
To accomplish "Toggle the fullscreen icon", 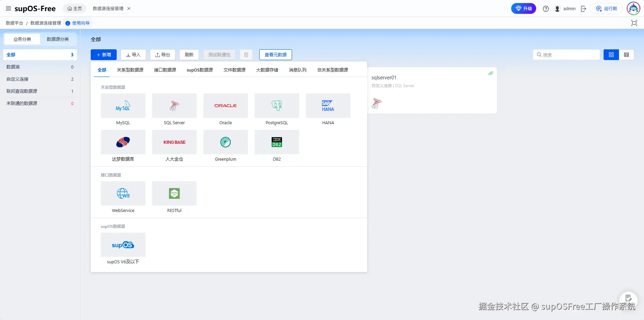I will tap(634, 23).
